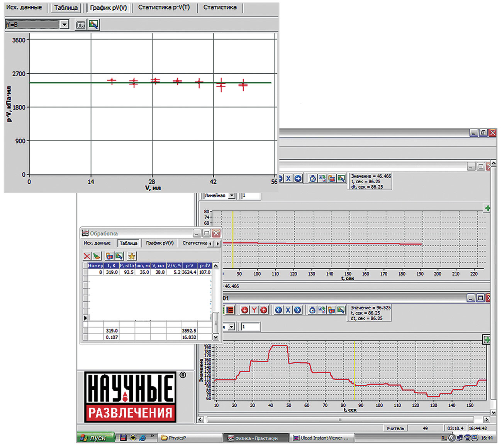Click red down-arrow icon in lower chart toolbar
Viewport: 502px width, 448px height.
point(245,310)
